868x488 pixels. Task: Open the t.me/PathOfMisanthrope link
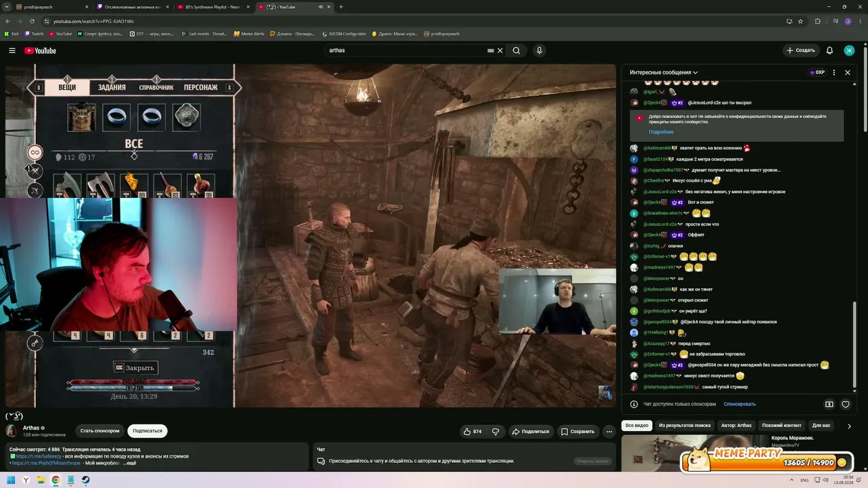pos(46,464)
